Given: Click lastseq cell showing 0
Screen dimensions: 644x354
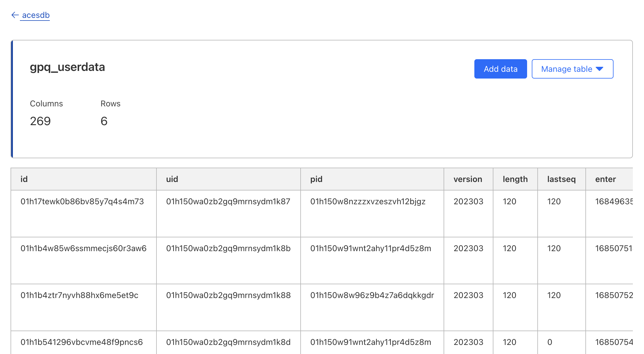Looking at the screenshot, I should click(x=550, y=342).
